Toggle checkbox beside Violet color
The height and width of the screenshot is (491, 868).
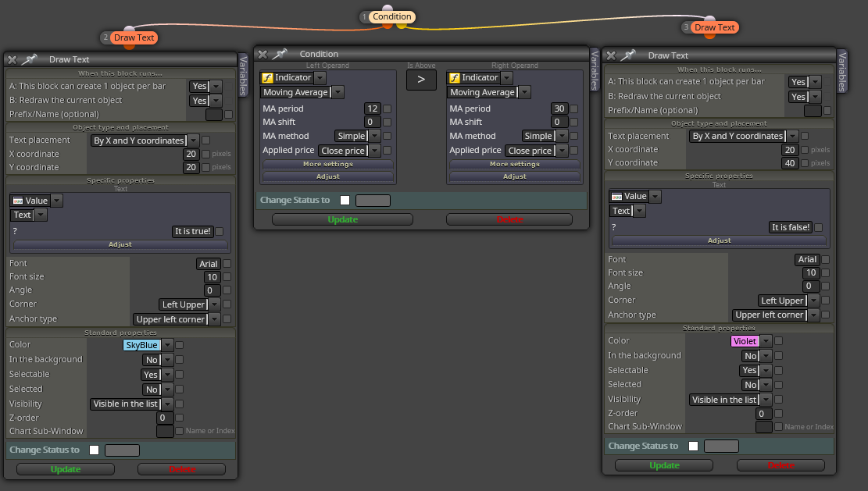click(x=778, y=341)
